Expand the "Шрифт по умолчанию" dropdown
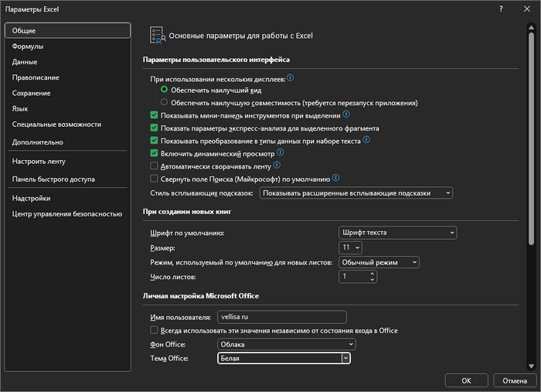The image size is (541, 392). pos(398,232)
